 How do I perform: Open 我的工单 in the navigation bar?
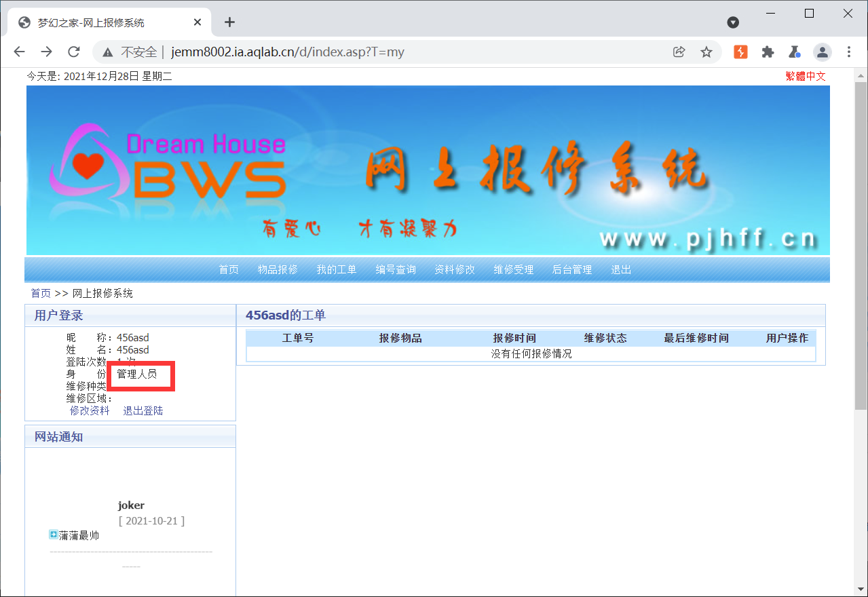coord(337,269)
